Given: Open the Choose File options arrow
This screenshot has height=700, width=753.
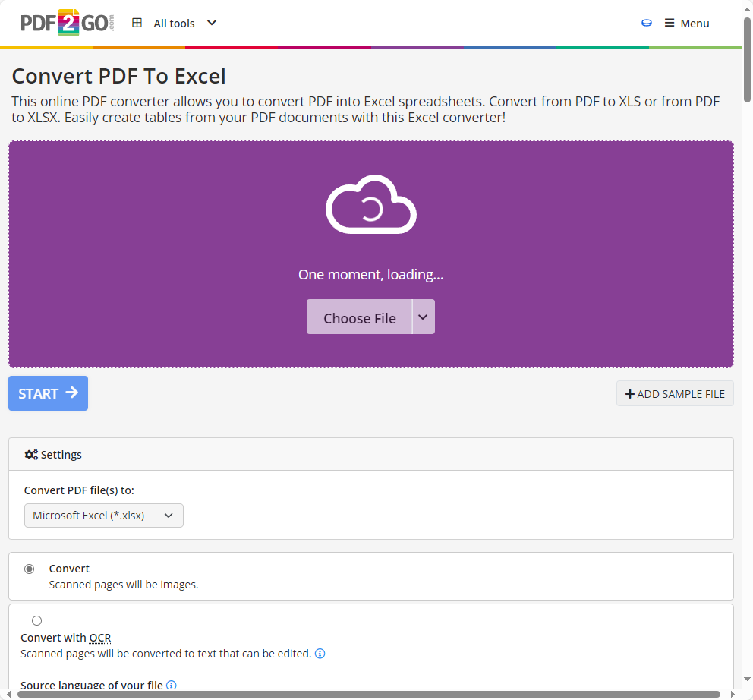Looking at the screenshot, I should coord(423,317).
